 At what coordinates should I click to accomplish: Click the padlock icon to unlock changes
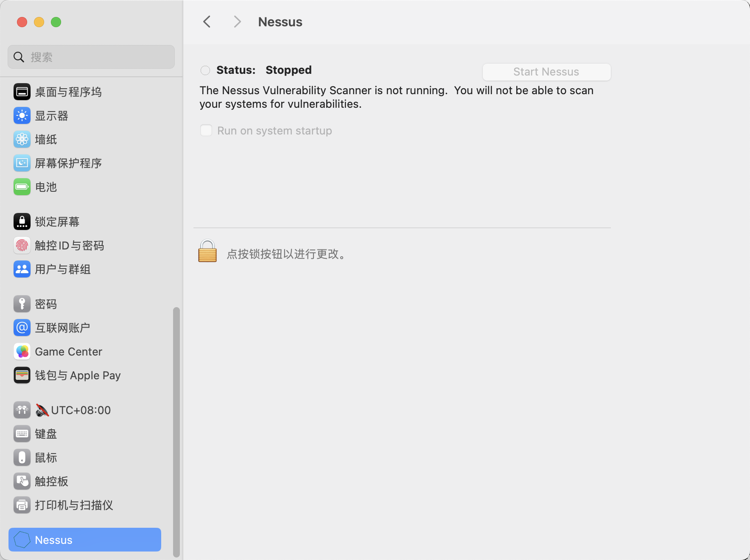tap(207, 251)
